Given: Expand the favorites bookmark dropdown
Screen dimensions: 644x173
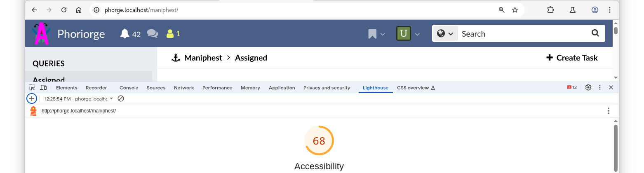Looking at the screenshot, I should (x=377, y=34).
